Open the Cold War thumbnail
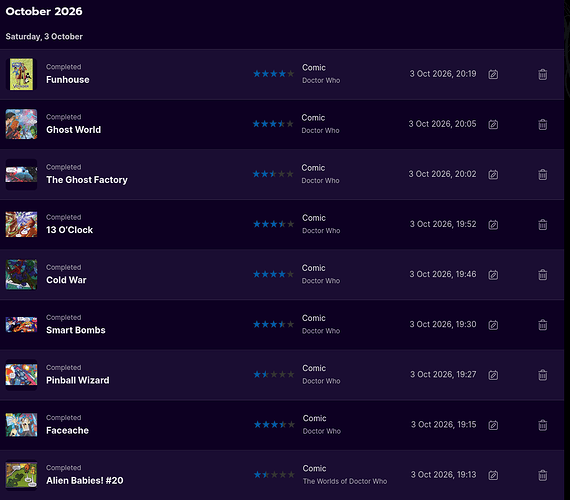Image resolution: width=570 pixels, height=500 pixels. 21,275
